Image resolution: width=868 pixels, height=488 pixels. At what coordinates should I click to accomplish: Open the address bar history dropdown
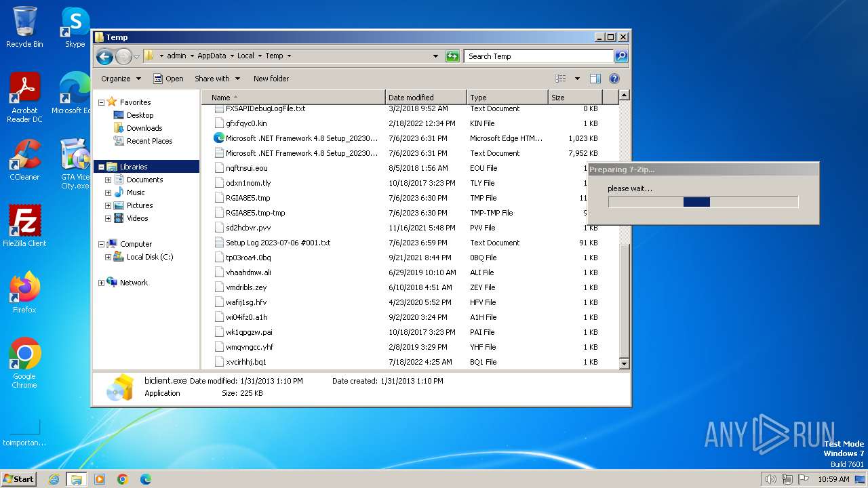click(x=435, y=56)
